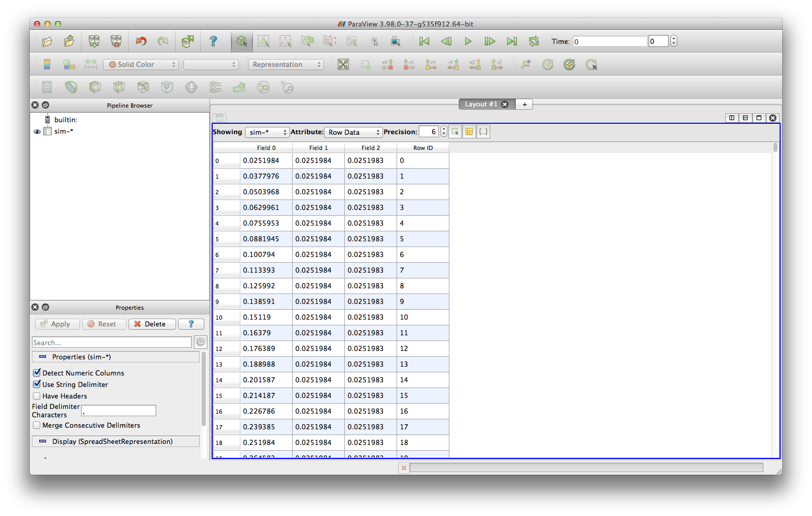This screenshot has height=516, width=812.
Task: Jump to the last frame
Action: click(x=512, y=41)
